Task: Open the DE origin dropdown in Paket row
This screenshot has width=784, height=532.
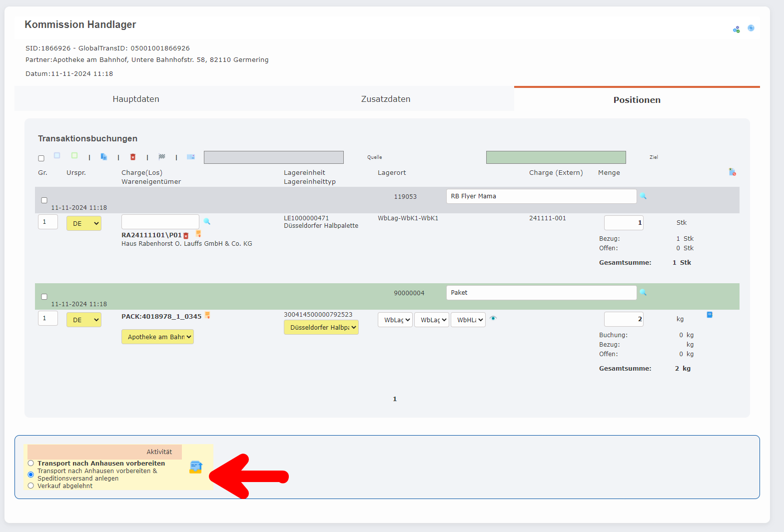Action: [84, 320]
